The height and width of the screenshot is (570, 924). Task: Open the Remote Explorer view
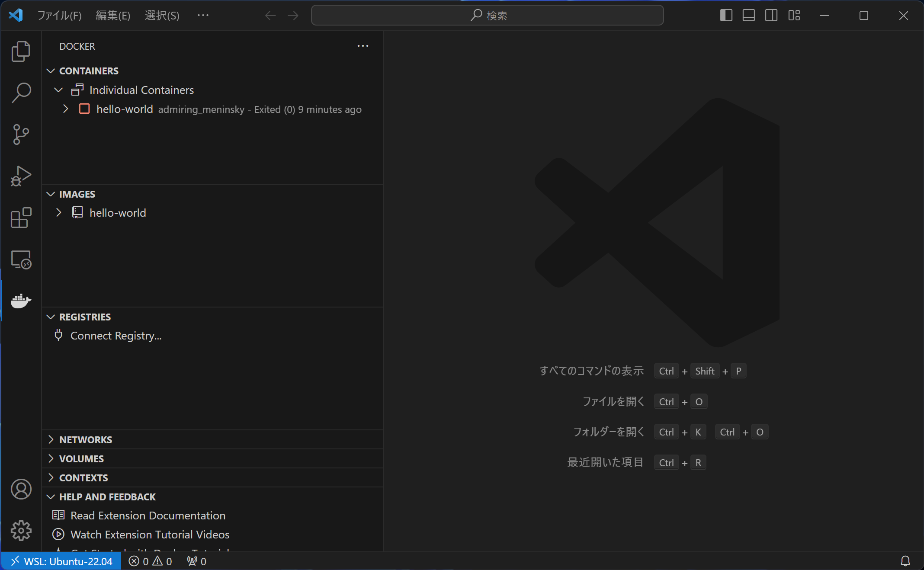point(20,259)
